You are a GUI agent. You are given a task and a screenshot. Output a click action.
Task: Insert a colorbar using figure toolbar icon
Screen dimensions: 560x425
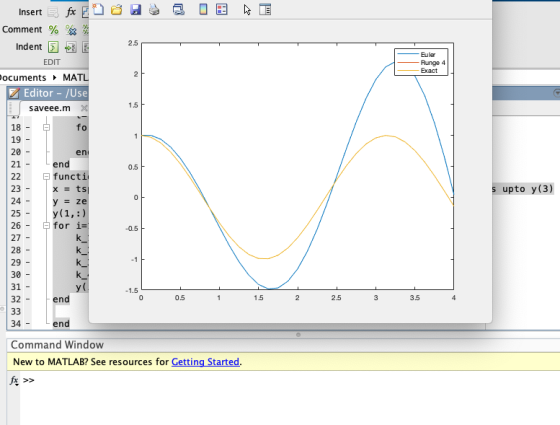203,9
